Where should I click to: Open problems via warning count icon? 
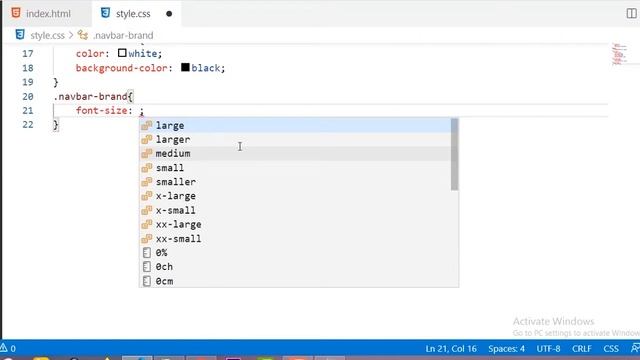point(8,349)
